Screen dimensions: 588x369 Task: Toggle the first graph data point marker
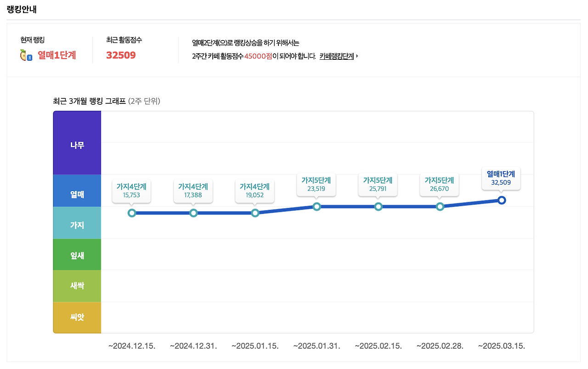point(132,213)
